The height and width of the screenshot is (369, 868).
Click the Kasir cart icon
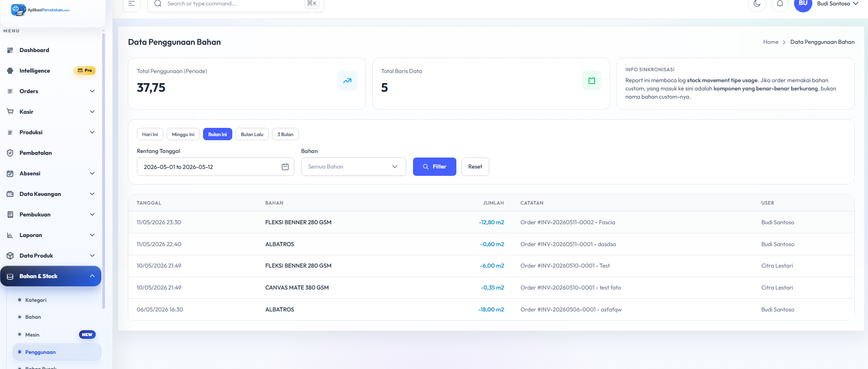(10, 112)
